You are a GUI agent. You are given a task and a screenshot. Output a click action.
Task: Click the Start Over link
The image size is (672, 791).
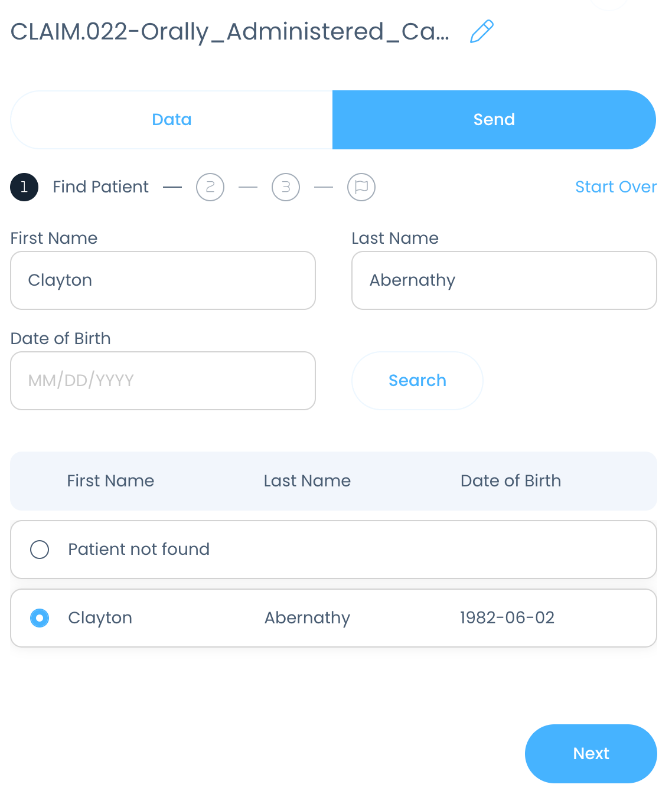pyautogui.click(x=615, y=187)
